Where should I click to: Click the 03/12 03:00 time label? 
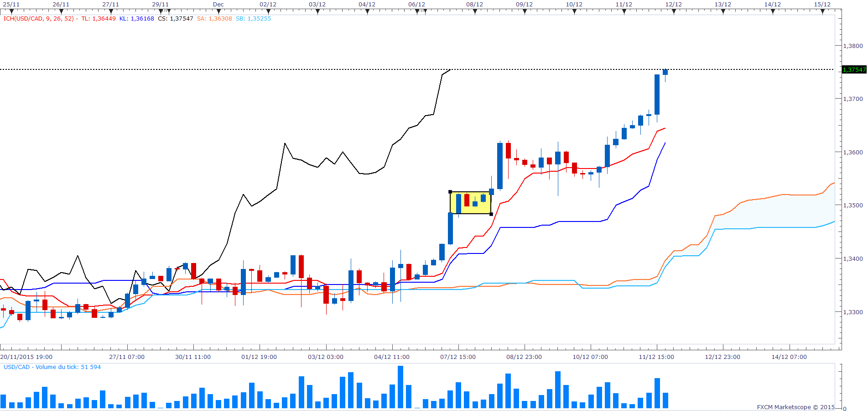coord(326,357)
